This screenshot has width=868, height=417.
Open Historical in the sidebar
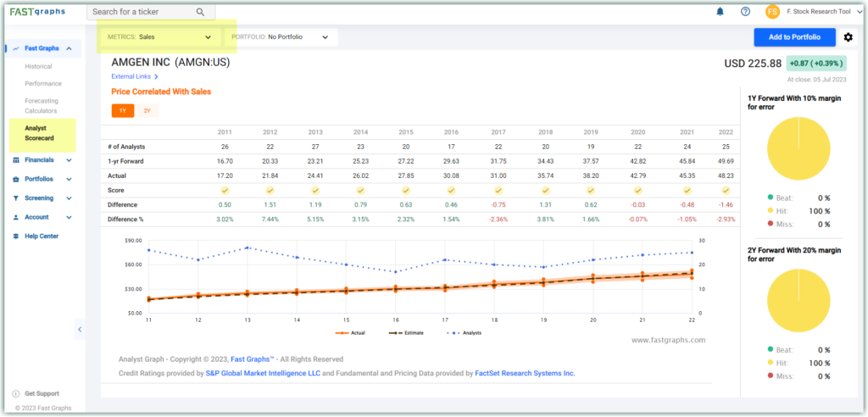38,66
